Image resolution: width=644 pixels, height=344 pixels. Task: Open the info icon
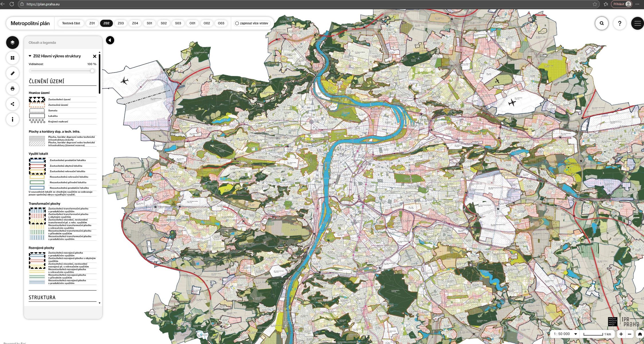(12, 119)
